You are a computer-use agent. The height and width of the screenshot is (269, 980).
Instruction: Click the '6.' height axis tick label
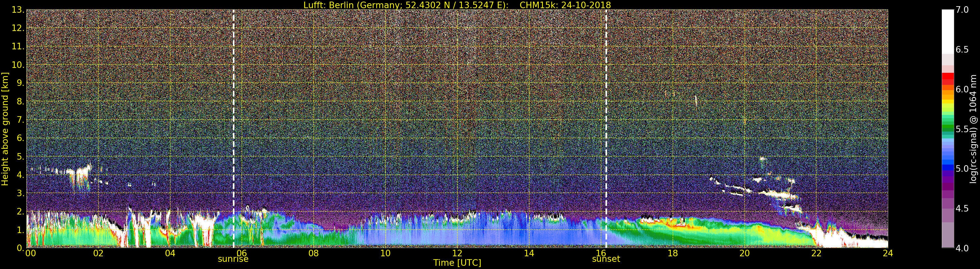point(20,138)
